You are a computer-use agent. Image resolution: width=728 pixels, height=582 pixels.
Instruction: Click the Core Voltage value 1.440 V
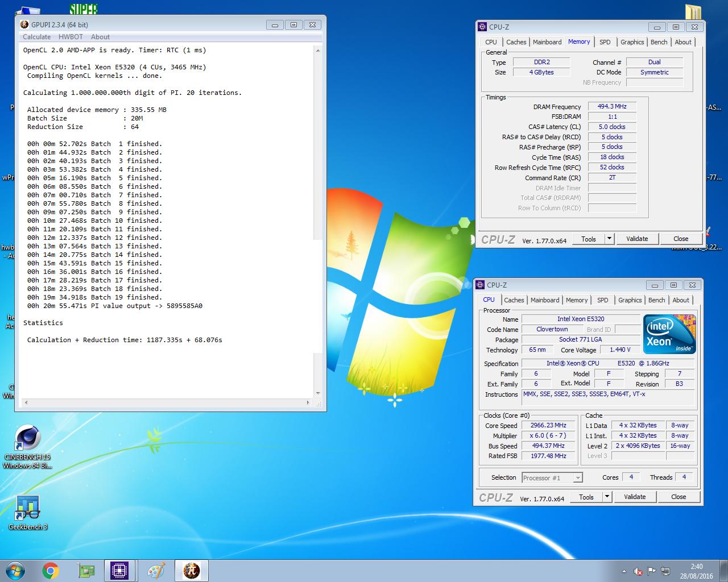pos(620,350)
